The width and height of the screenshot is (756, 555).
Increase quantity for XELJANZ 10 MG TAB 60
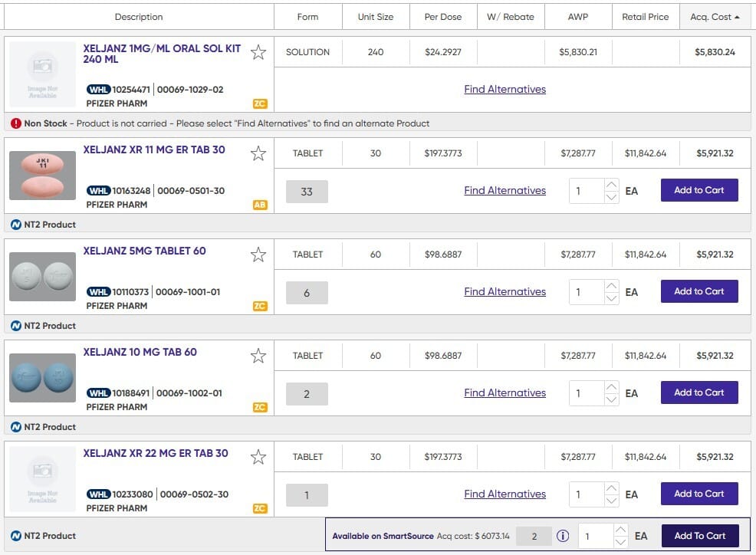point(611,387)
